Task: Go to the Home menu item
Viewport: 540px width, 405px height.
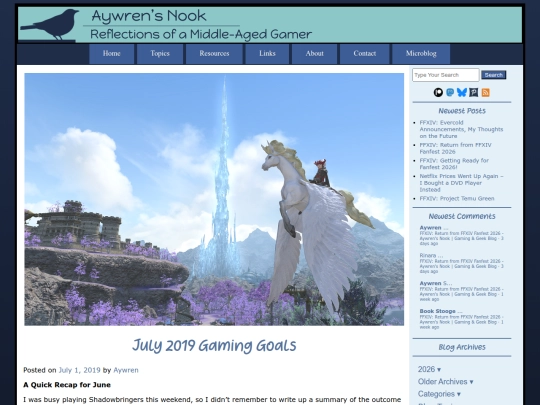Action: coord(112,54)
